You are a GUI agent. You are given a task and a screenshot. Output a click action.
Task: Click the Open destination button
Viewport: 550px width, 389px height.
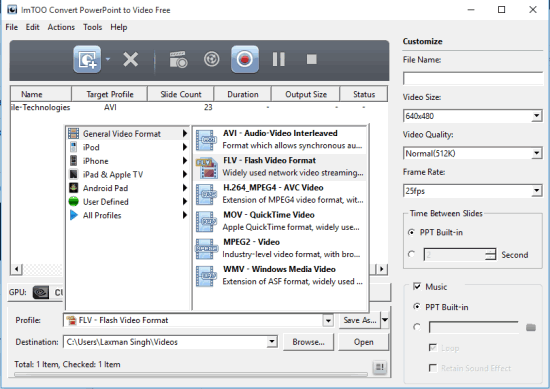coord(364,342)
